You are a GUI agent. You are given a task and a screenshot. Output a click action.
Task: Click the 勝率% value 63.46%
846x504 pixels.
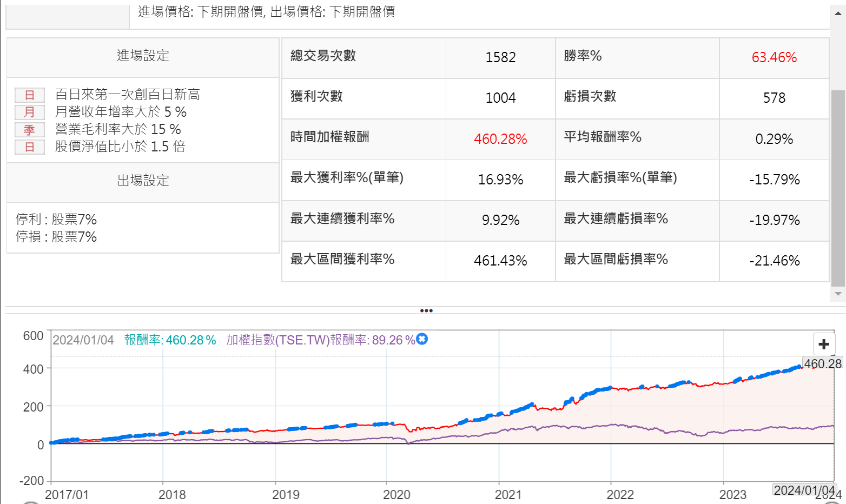click(774, 57)
